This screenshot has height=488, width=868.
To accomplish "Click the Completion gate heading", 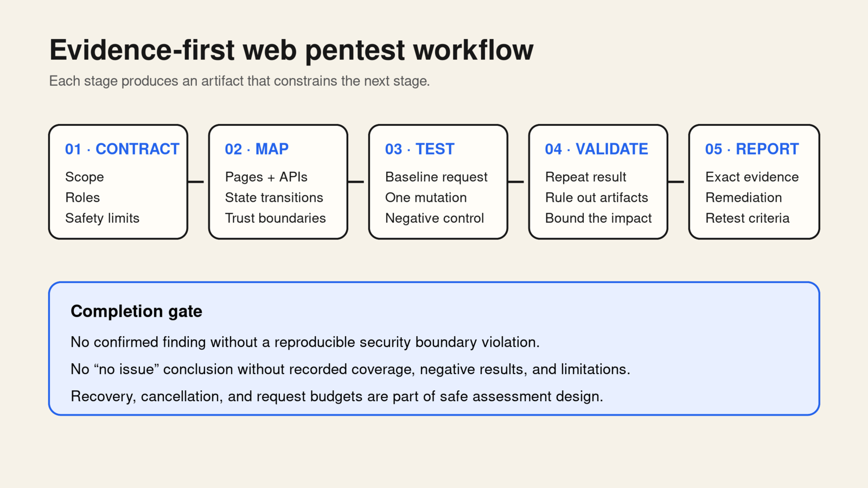I will tap(136, 311).
